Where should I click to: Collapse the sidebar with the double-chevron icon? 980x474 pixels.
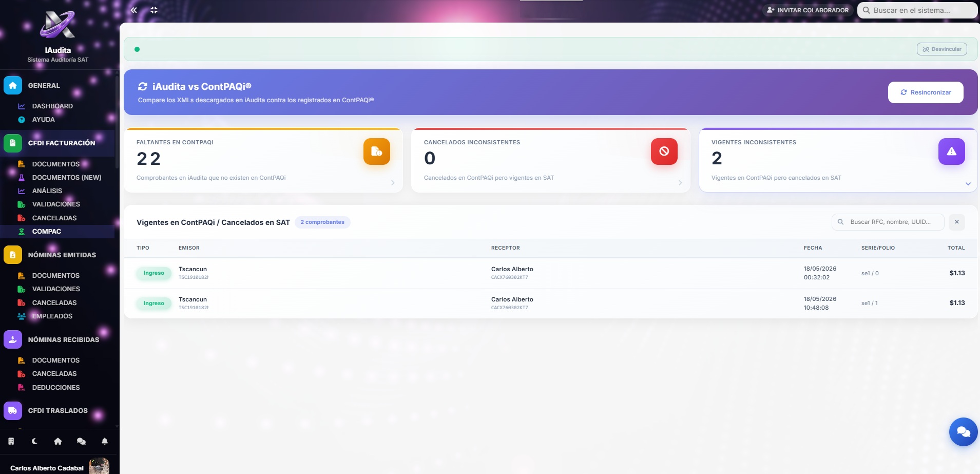[133, 10]
